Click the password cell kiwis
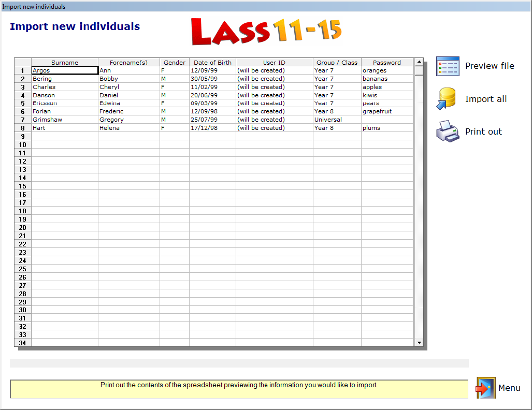Screen dimensions: 532x410 click(x=387, y=95)
